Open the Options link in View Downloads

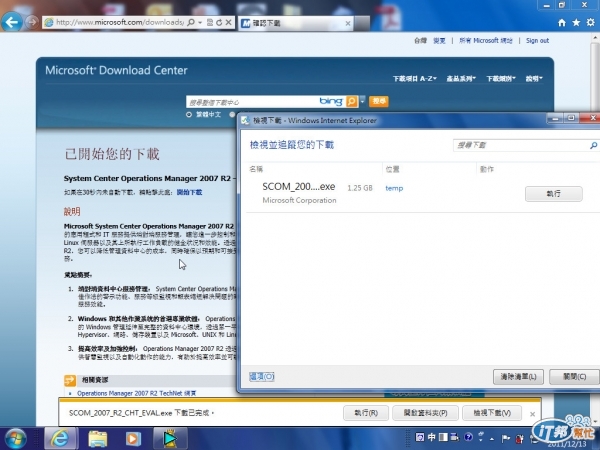[262, 377]
